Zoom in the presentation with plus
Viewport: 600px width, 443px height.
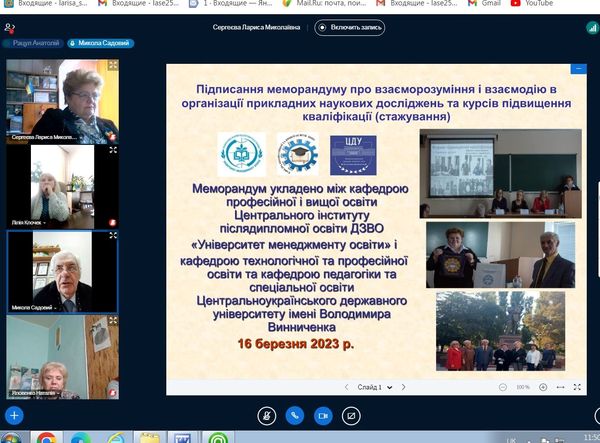coord(541,386)
